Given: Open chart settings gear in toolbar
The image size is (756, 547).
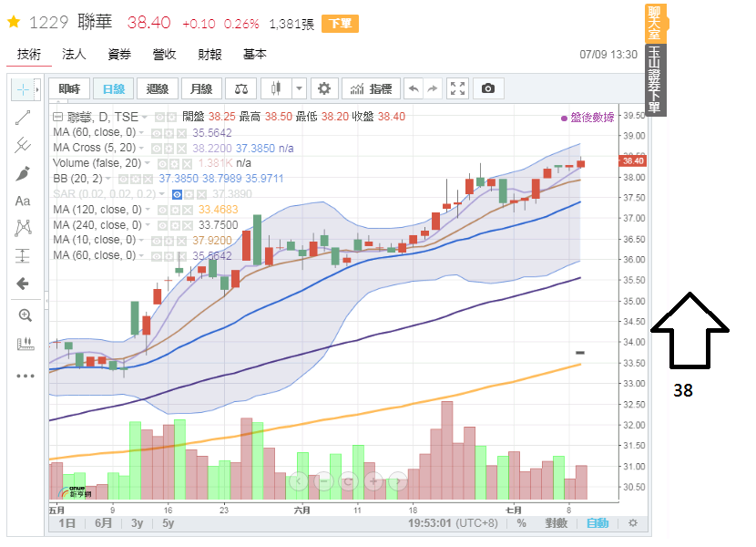Looking at the screenshot, I should pos(324,88).
